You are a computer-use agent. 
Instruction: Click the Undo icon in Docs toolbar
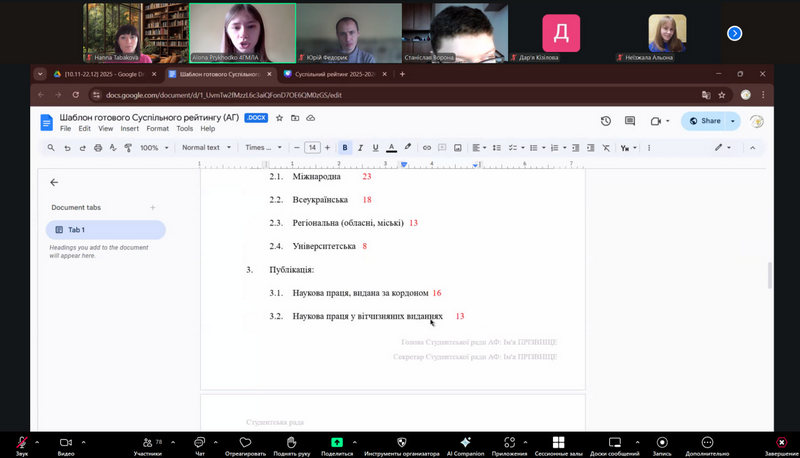pos(68,147)
